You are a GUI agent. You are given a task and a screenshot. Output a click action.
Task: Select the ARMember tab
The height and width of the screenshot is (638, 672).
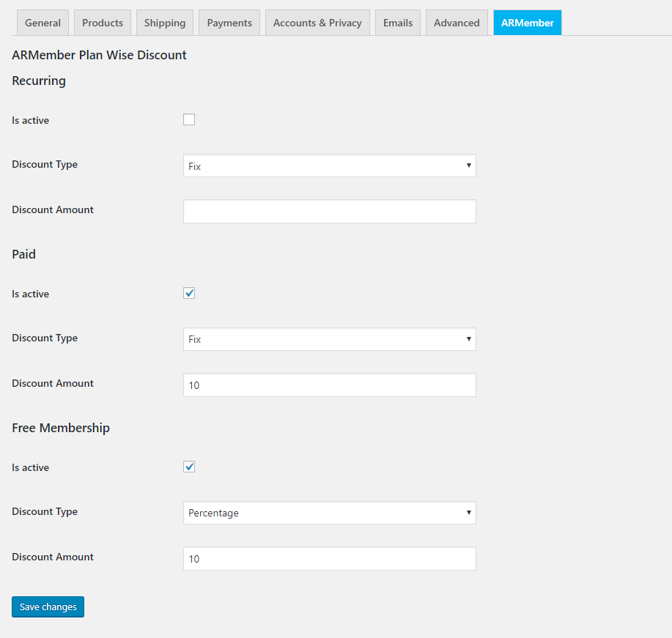[527, 23]
